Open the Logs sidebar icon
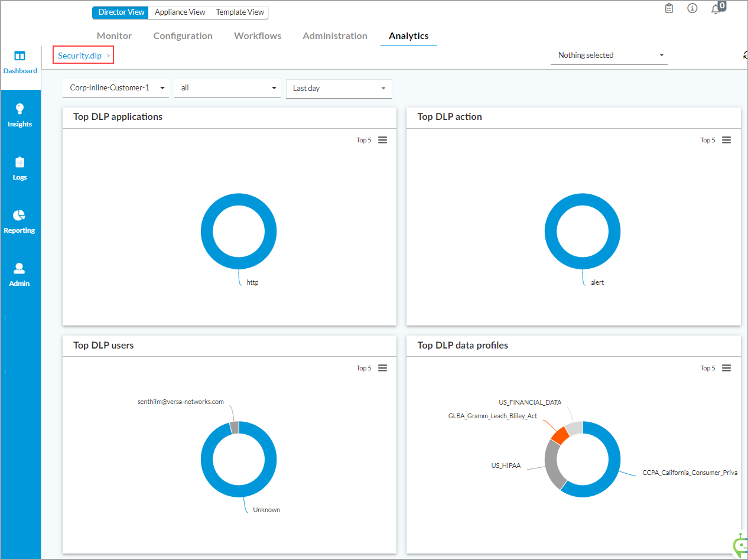This screenshot has width=748, height=560. click(19, 162)
